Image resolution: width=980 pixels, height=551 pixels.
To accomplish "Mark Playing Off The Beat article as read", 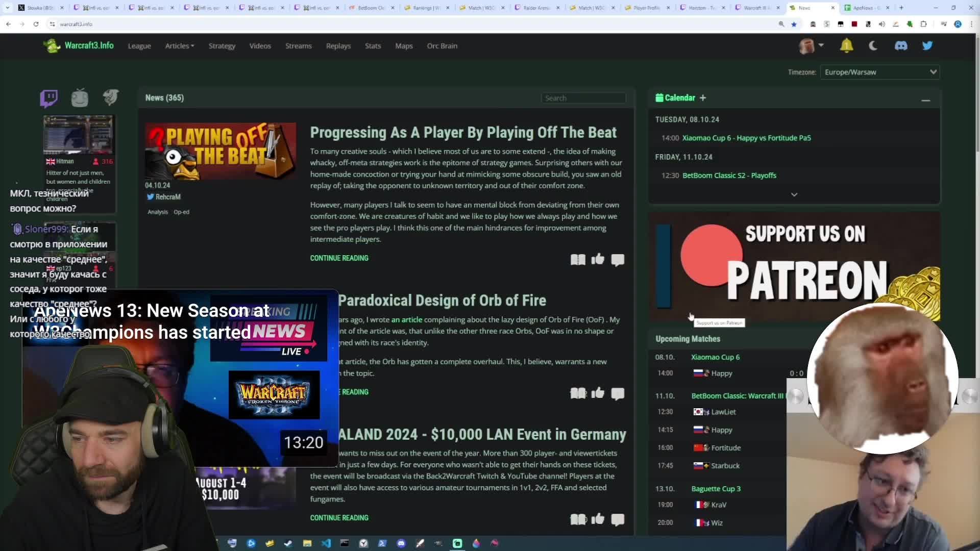I will coord(578,260).
